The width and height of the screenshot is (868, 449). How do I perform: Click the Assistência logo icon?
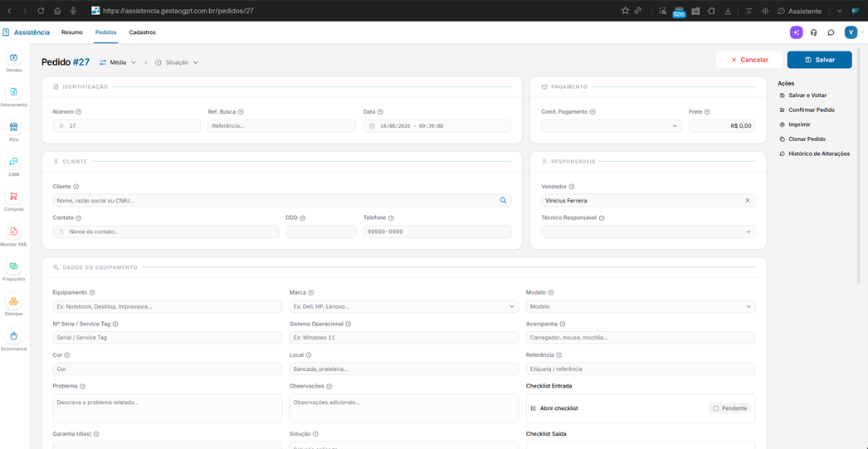[x=6, y=32]
